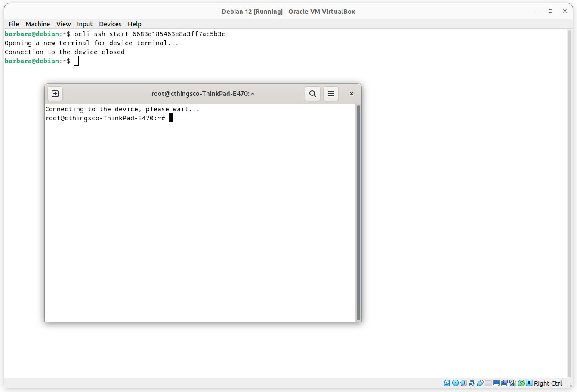Open the shared folders status icon

click(488, 383)
